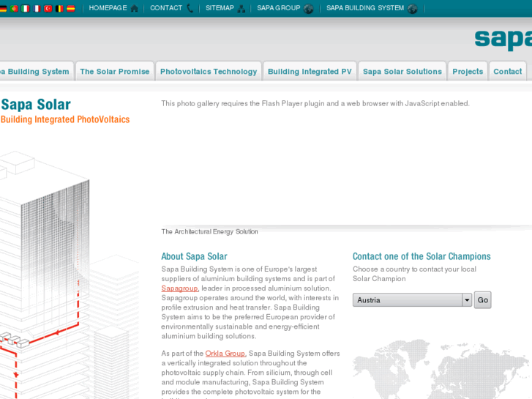532x399 pixels.
Task: Click the globe icon beside SAPA GROUP
Action: click(x=308, y=9)
